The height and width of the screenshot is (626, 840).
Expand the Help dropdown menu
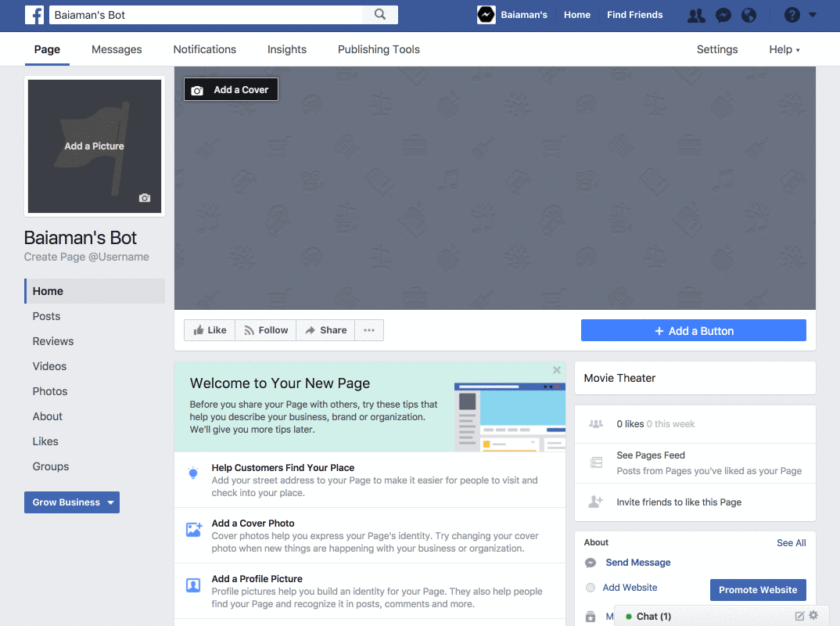784,49
